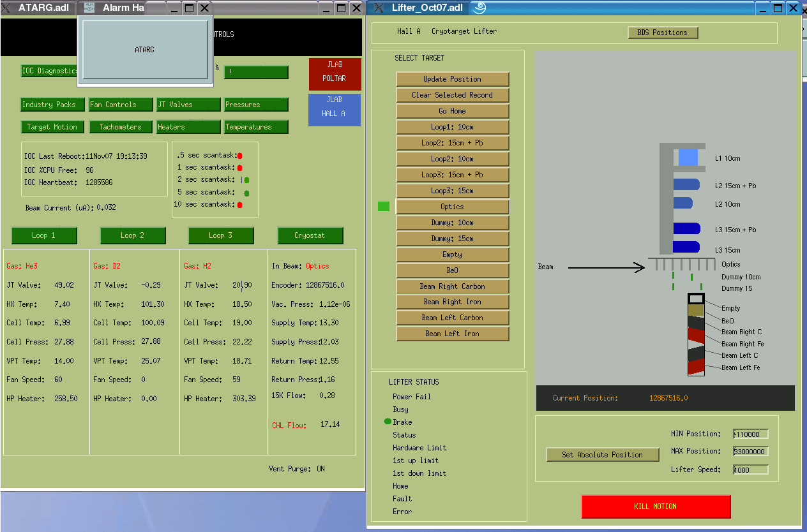Click BDS Positions button
The height and width of the screenshot is (532, 807).
(x=663, y=33)
